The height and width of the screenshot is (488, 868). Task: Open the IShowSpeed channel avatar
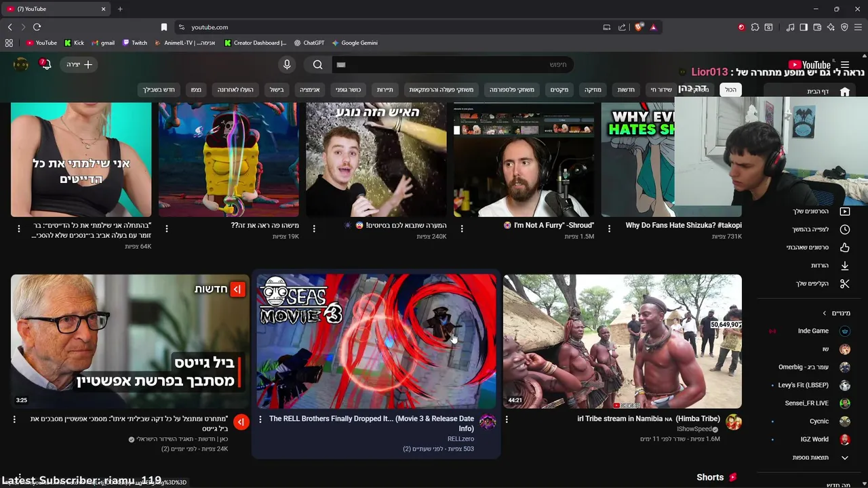734,422
